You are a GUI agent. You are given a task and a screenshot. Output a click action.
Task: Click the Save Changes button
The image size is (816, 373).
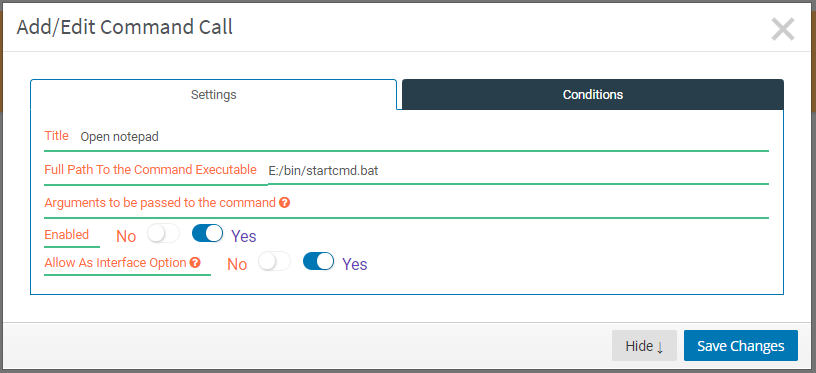741,345
